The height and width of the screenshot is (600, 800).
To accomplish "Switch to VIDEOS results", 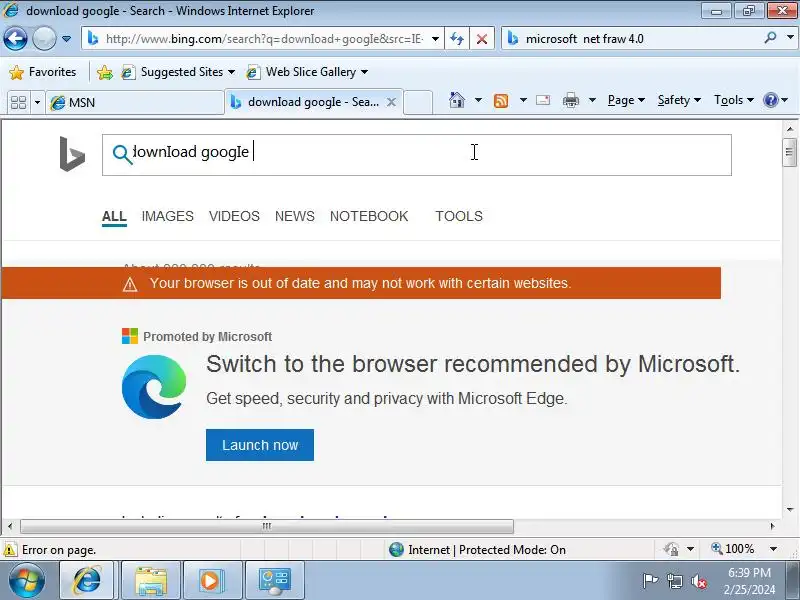I will coord(234,216).
